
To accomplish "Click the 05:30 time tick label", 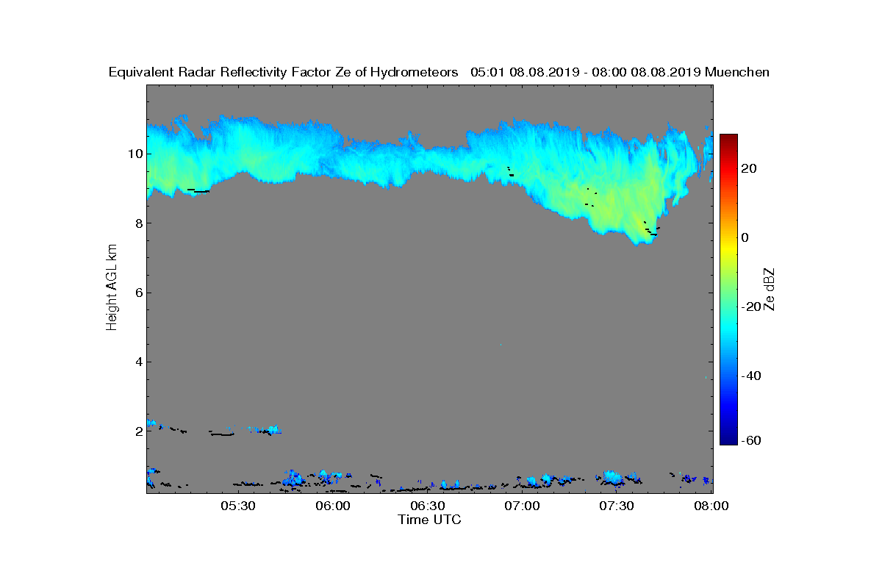I will 237,506.
